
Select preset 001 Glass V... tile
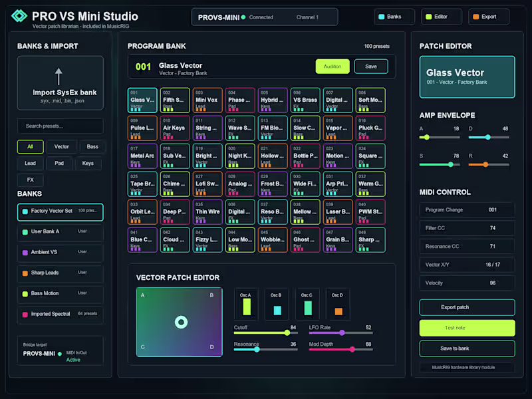pos(142,100)
